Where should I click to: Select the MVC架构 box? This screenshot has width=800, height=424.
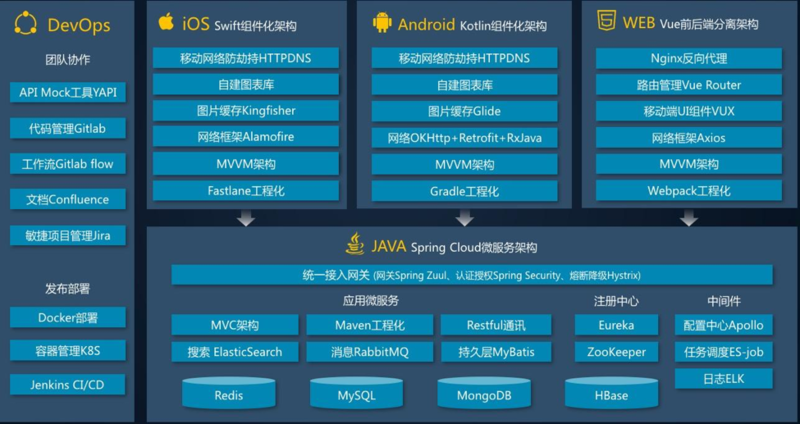[235, 325]
